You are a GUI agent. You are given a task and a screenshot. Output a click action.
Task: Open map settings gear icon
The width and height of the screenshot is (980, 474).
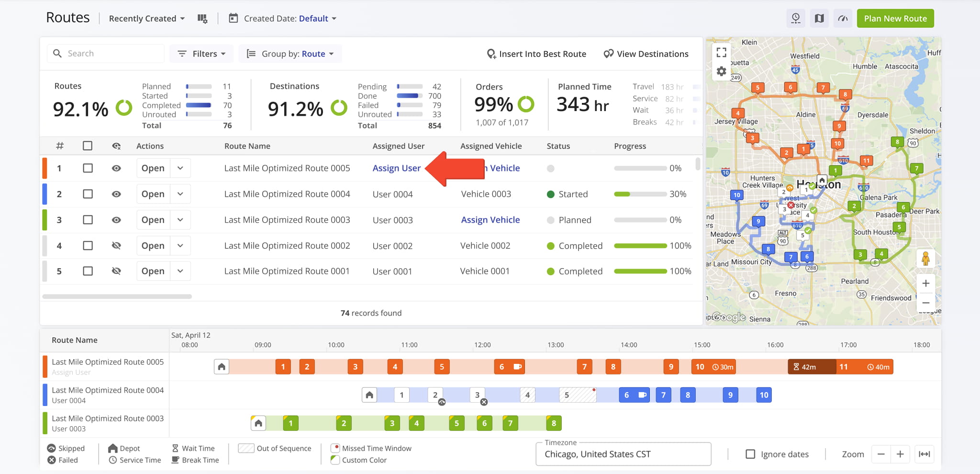click(x=721, y=71)
